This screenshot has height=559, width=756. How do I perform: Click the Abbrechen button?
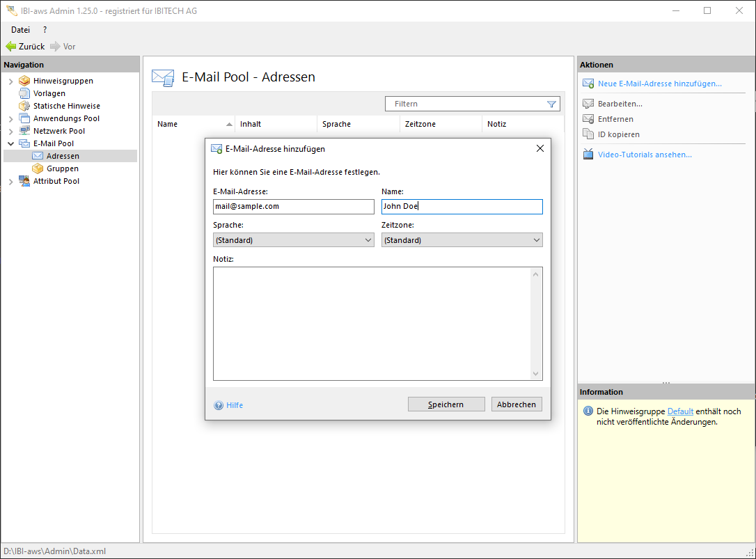click(516, 404)
